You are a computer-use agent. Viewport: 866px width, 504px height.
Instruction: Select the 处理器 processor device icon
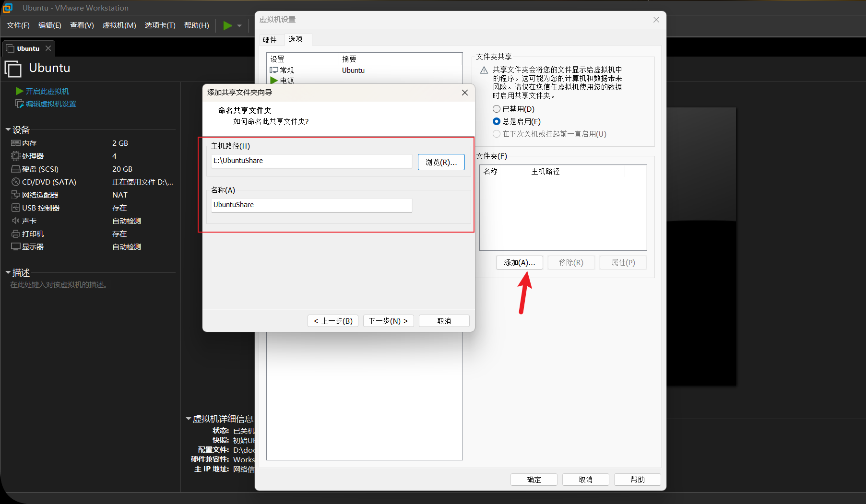click(x=16, y=156)
